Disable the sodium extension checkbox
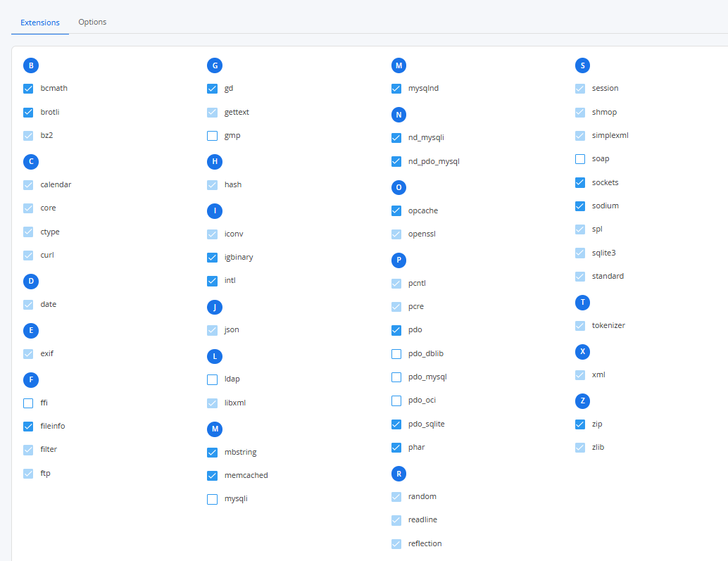The width and height of the screenshot is (728, 561). [x=580, y=206]
